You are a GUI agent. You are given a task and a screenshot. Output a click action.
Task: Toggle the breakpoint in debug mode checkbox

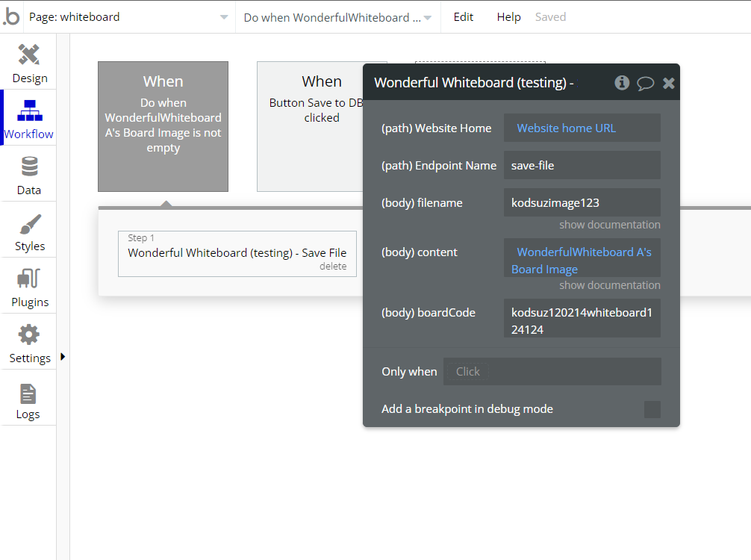(x=652, y=410)
